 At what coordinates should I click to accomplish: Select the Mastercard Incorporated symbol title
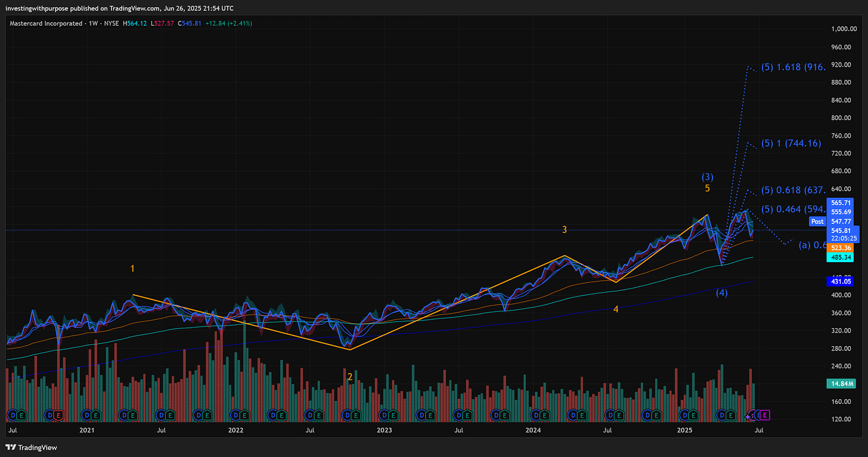45,23
